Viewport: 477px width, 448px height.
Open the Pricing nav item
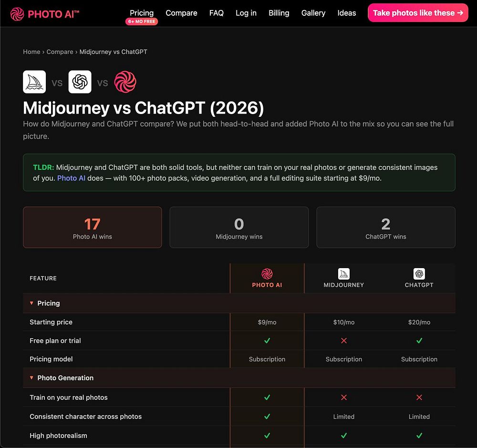142,13
